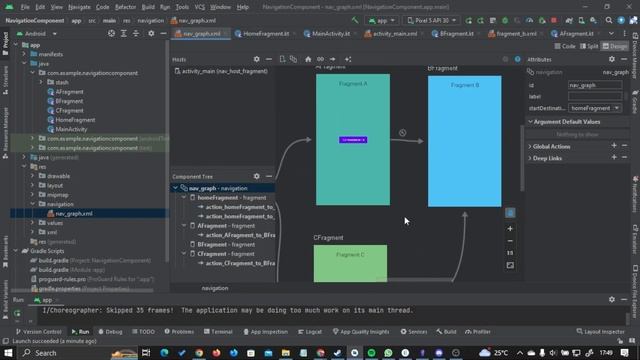The width and height of the screenshot is (640, 360).
Task: Stop the running app with red square
Action: [x=554, y=20]
